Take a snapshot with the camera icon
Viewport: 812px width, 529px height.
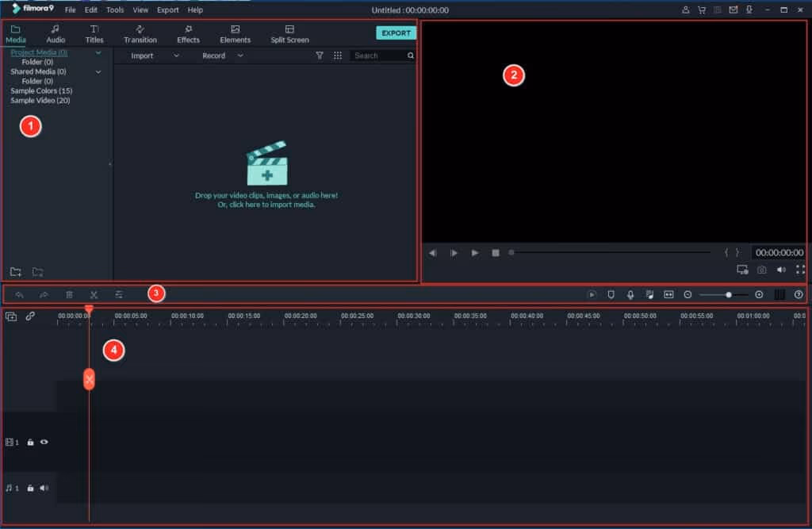point(761,270)
